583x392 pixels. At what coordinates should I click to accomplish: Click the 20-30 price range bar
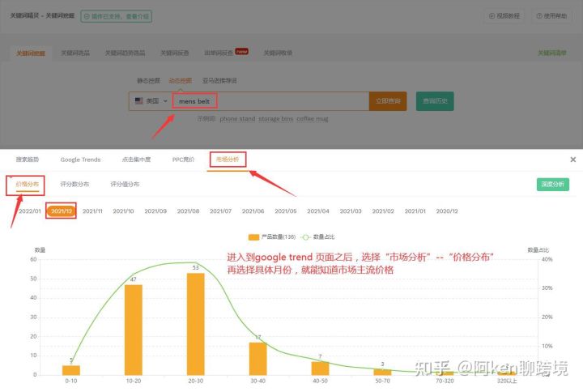[196, 324]
